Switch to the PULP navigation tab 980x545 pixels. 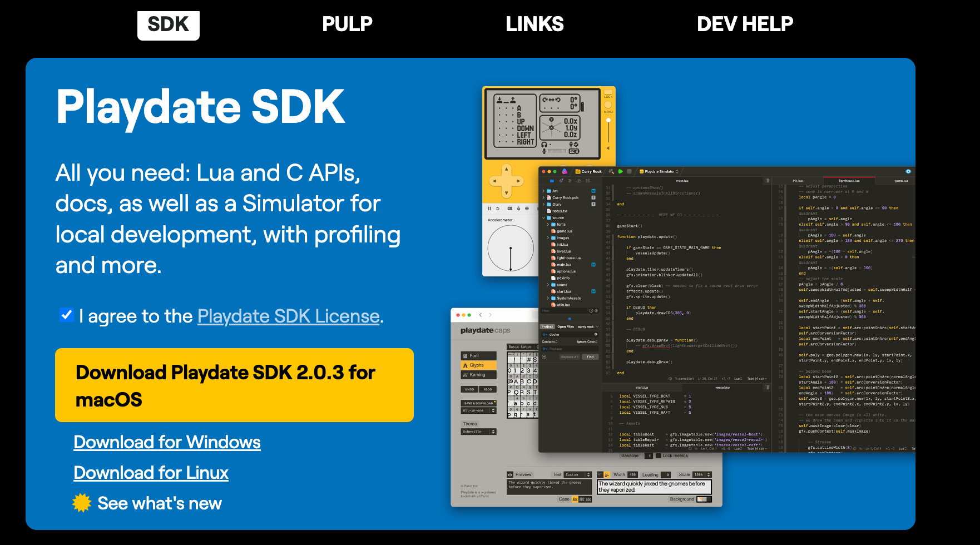point(347,24)
